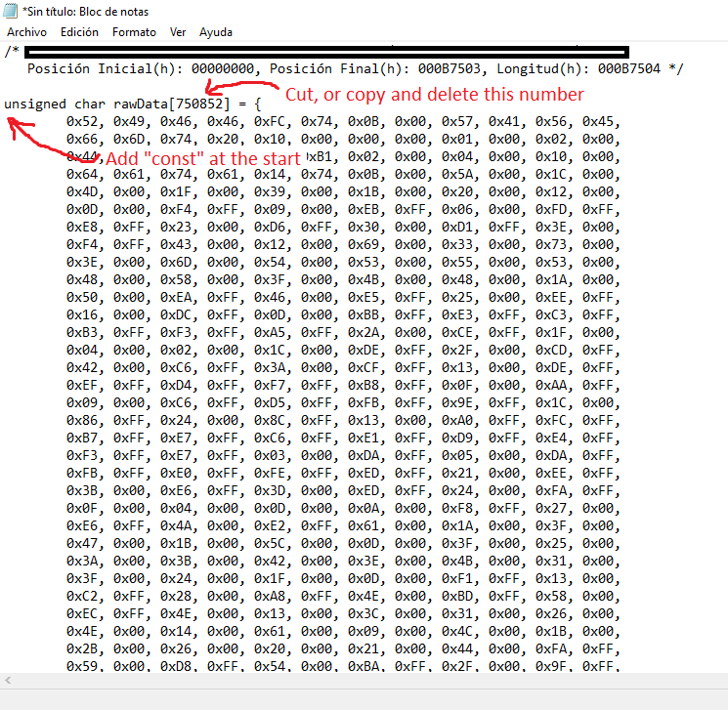The width and height of the screenshot is (728, 710).
Task: Click the array size 750852 in rawData
Action: tap(199, 104)
